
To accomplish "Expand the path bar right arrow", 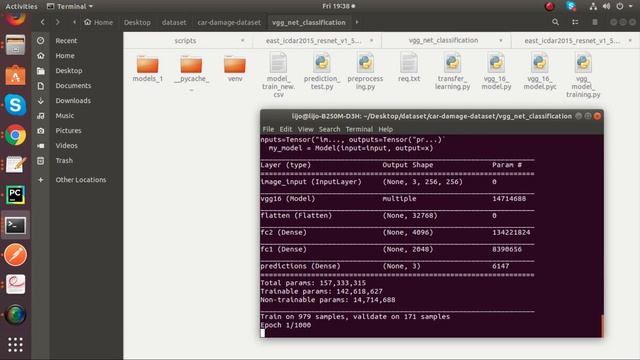I will [x=357, y=22].
